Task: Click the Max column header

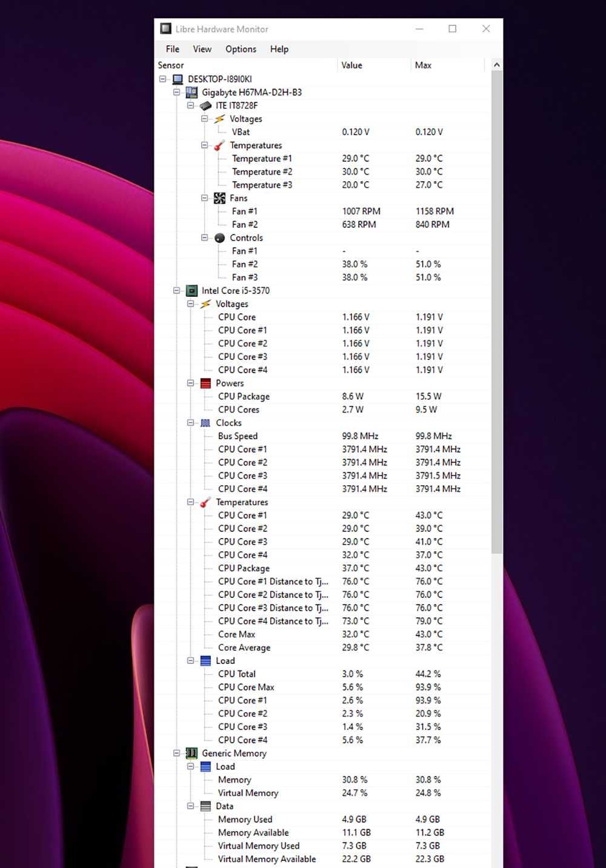Action: (448, 65)
